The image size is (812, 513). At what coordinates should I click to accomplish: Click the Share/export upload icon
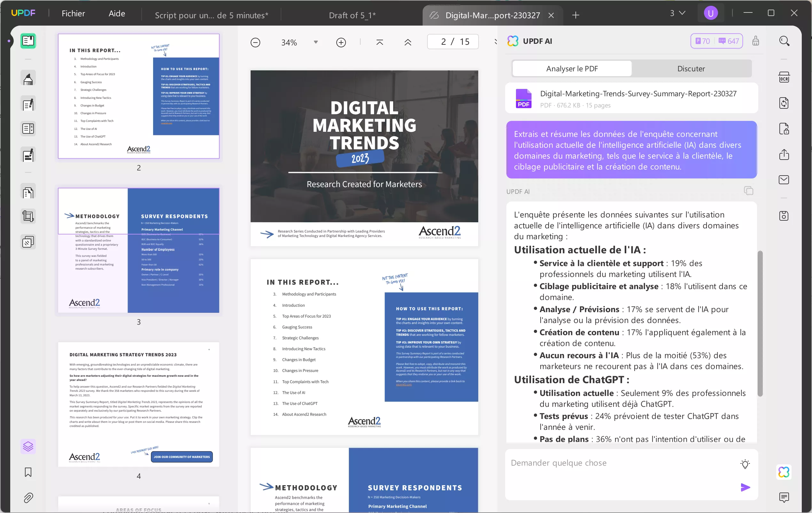click(x=784, y=154)
